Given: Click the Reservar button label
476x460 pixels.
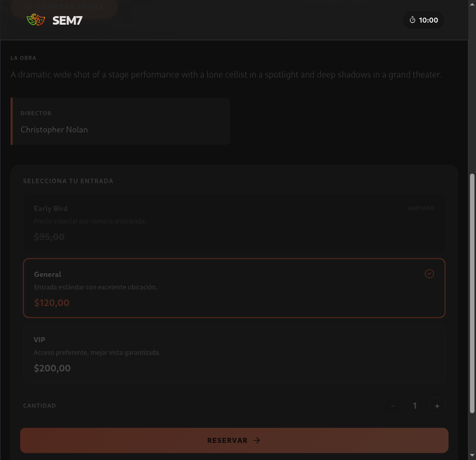Looking at the screenshot, I should tap(227, 440).
